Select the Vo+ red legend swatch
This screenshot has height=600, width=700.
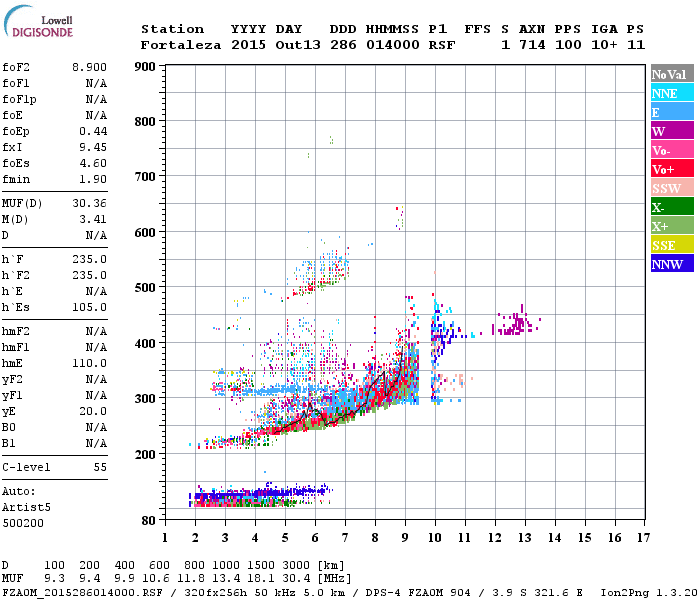click(672, 169)
